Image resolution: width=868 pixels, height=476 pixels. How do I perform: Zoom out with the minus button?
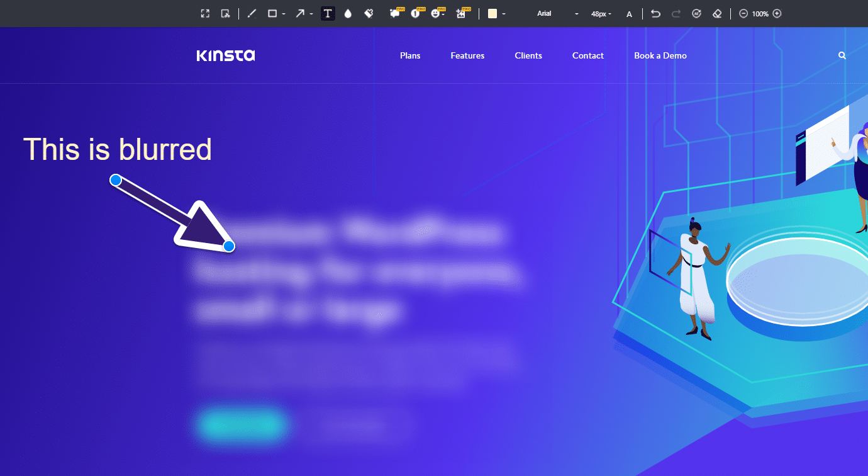click(743, 14)
